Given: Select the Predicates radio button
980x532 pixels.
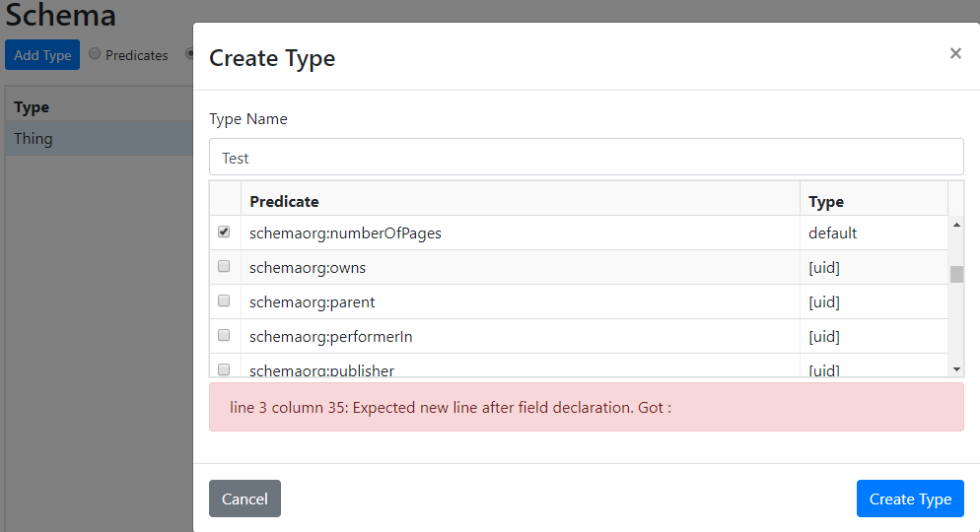Looking at the screenshot, I should 96,54.
